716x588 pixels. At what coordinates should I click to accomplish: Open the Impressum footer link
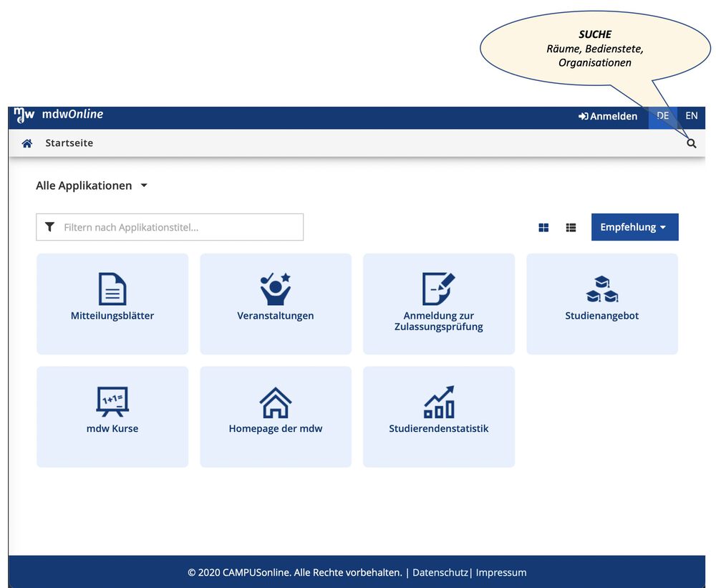[501, 572]
